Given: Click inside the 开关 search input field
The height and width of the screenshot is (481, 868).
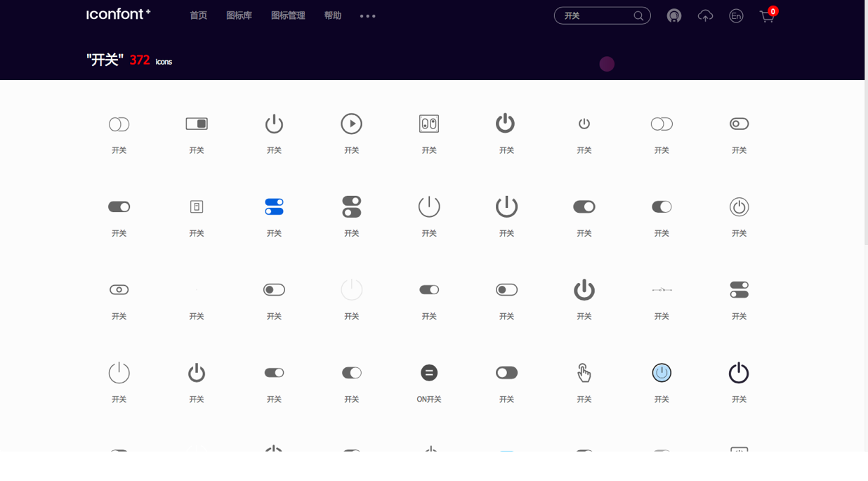Looking at the screenshot, I should pyautogui.click(x=597, y=15).
